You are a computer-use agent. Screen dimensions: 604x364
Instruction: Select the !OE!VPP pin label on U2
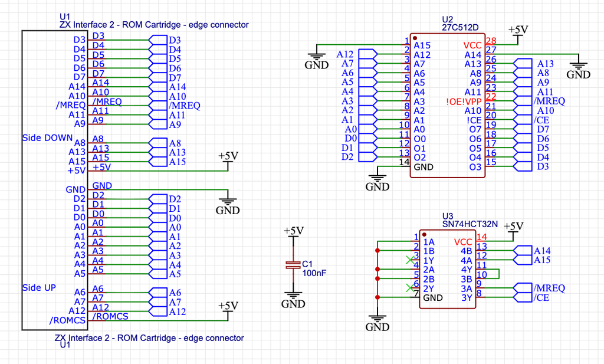(x=464, y=101)
